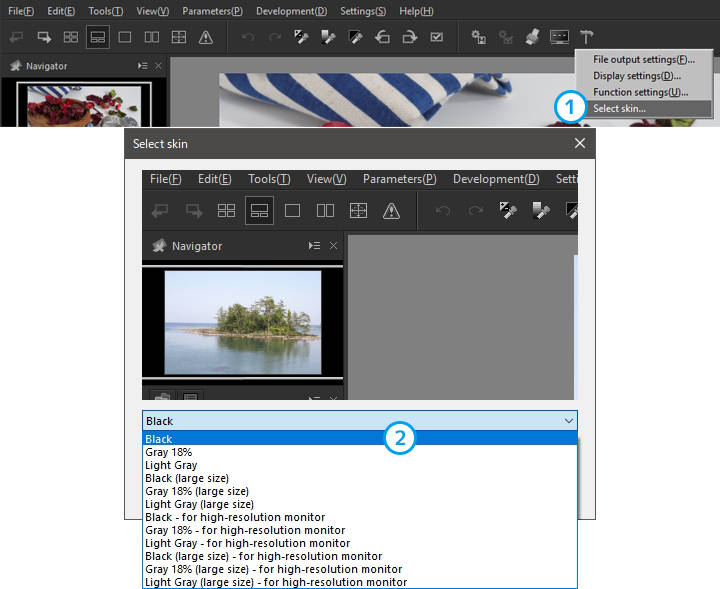Image resolution: width=720 pixels, height=589 pixels.
Task: Open the Development(D) menu in main menu bar
Action: coord(292,11)
